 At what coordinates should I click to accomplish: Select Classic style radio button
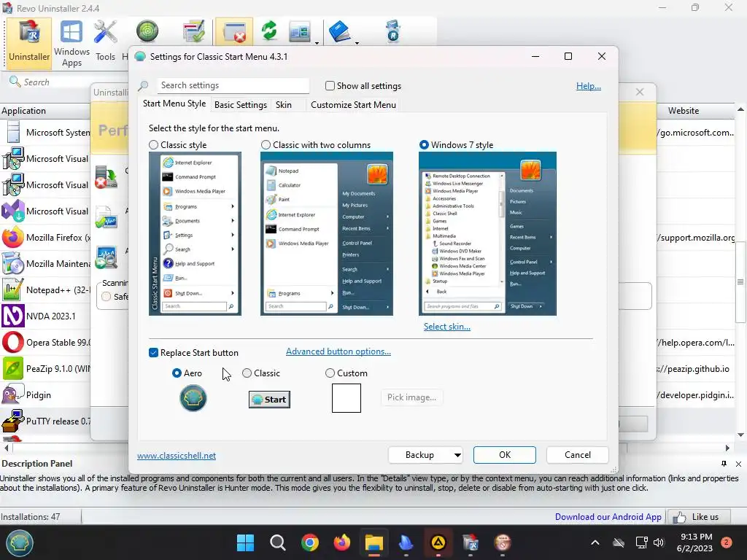click(x=153, y=145)
